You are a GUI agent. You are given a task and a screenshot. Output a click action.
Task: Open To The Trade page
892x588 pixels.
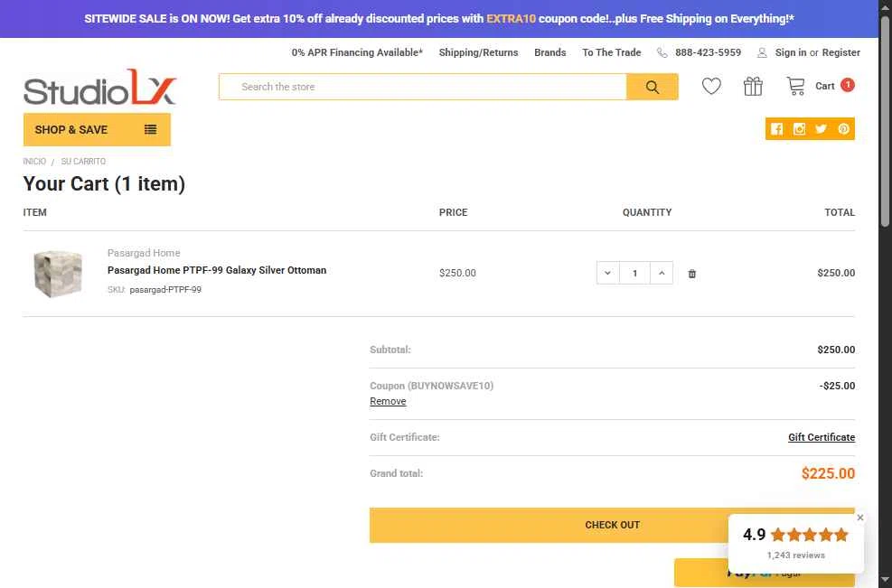612,52
